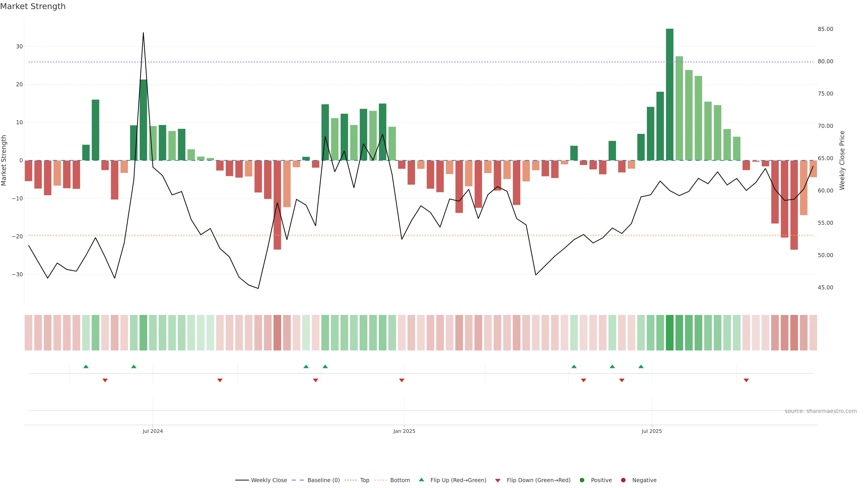Click the Negative red circle legend icon
The image size is (868, 488).
point(623,480)
